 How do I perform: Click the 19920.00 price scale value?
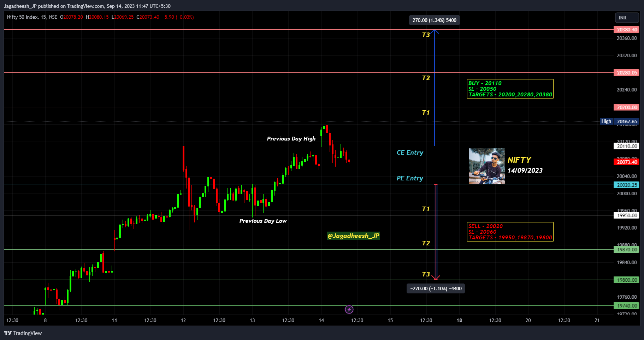coord(627,228)
